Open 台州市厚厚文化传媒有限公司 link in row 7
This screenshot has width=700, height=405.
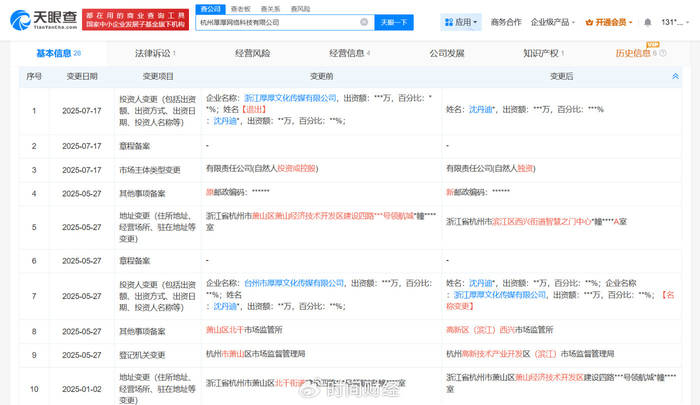pos(294,283)
